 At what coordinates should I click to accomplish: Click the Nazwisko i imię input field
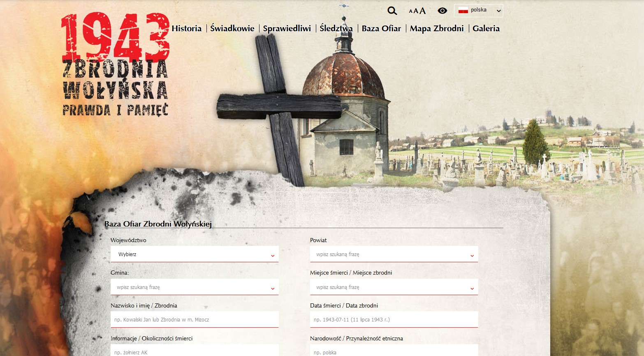click(x=194, y=319)
